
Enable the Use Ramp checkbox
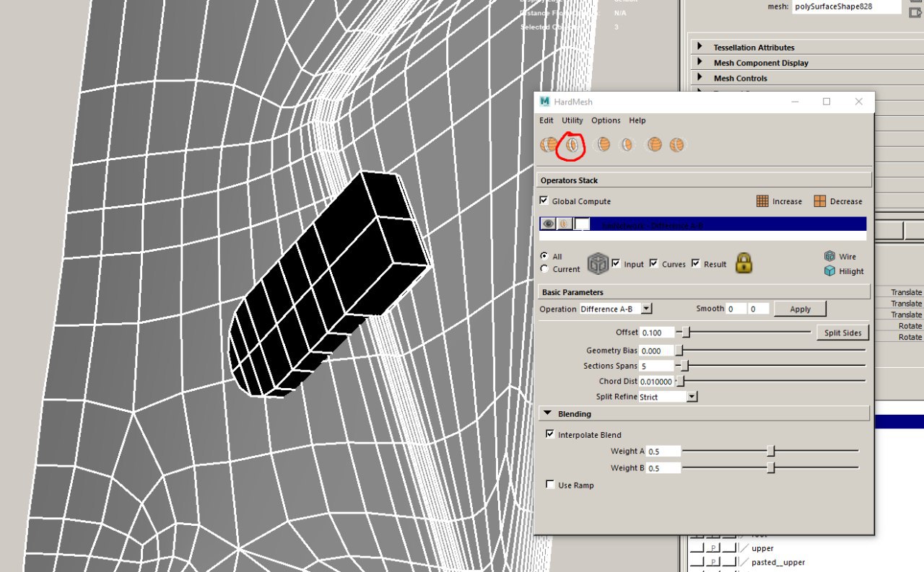(x=551, y=485)
